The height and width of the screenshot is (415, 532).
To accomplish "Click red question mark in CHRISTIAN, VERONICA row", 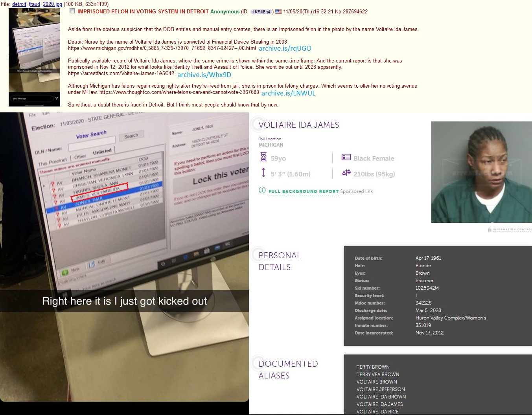I will 53,189.
